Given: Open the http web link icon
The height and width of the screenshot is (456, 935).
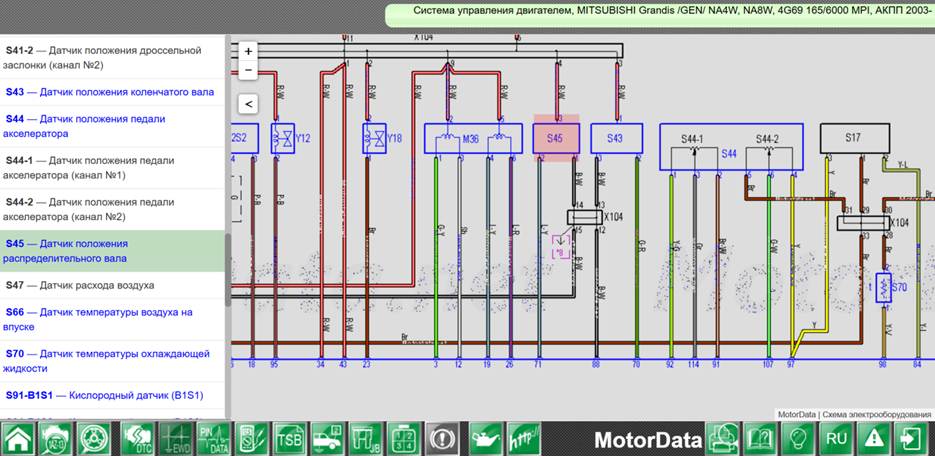Looking at the screenshot, I should coord(524,439).
